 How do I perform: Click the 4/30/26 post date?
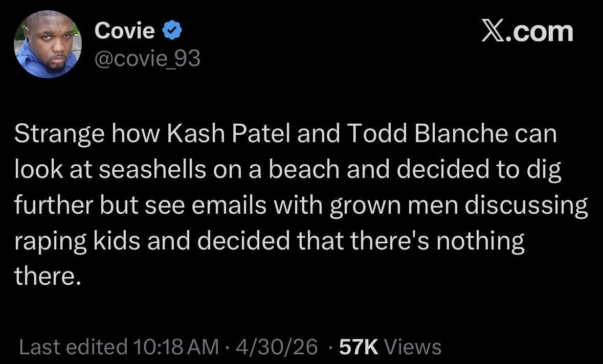pyautogui.click(x=276, y=347)
